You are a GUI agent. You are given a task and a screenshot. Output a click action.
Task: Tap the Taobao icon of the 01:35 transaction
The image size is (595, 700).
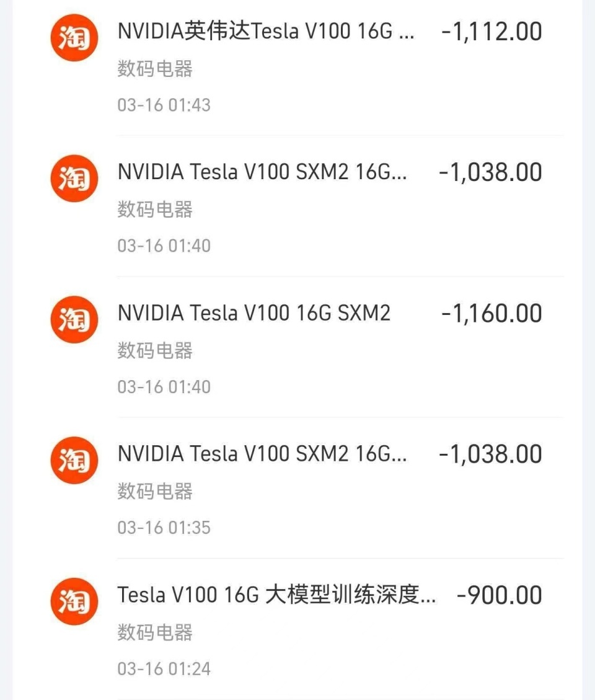pos(74,461)
